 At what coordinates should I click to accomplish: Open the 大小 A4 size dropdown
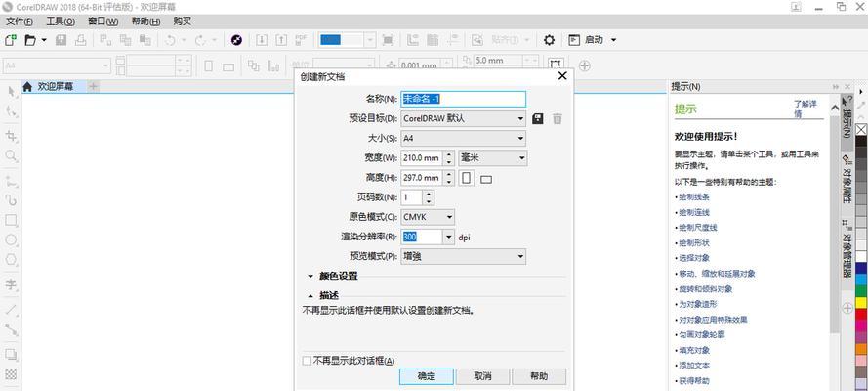coord(464,139)
